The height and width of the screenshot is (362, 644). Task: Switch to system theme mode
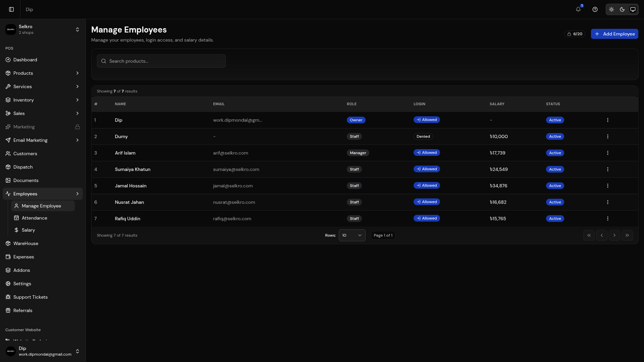click(x=633, y=9)
